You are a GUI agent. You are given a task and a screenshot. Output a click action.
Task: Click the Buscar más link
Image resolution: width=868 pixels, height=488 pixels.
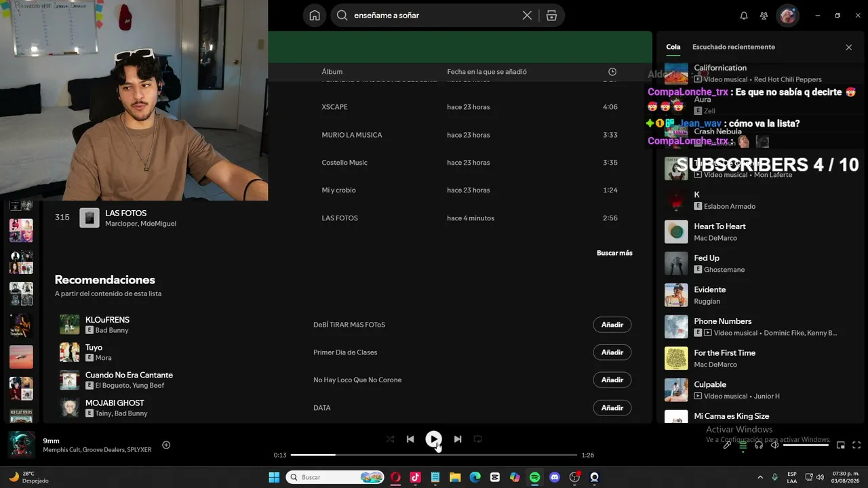pos(614,253)
